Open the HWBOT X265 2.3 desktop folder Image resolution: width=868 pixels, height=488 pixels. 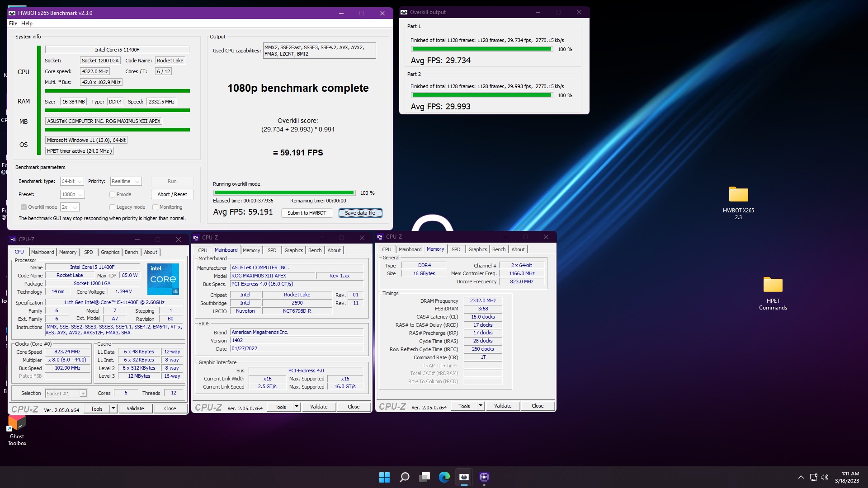[x=738, y=203]
